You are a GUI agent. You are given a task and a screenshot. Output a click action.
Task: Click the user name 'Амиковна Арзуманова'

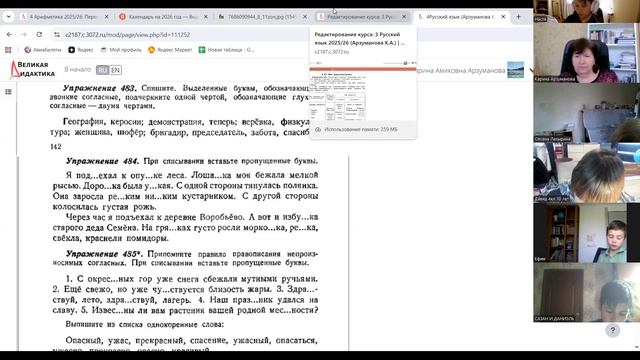[470, 70]
